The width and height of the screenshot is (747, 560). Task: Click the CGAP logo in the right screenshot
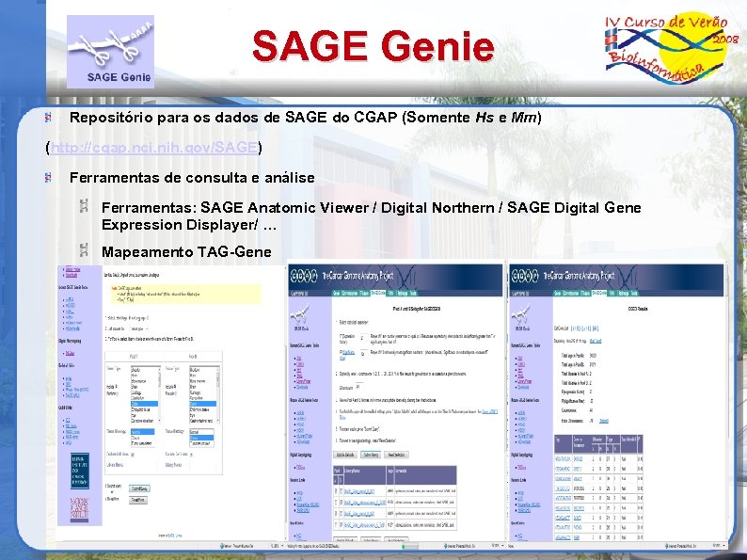click(525, 277)
